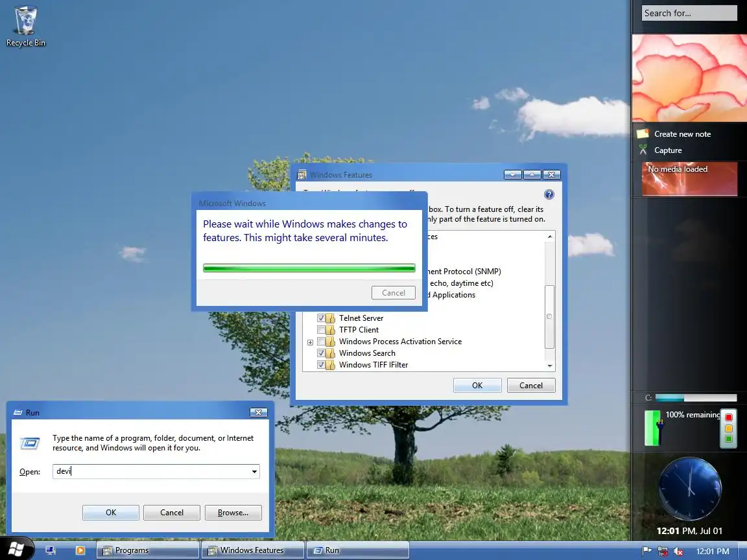747x560 pixels.
Task: Click Cancel in Windows Features window
Action: pyautogui.click(x=531, y=385)
